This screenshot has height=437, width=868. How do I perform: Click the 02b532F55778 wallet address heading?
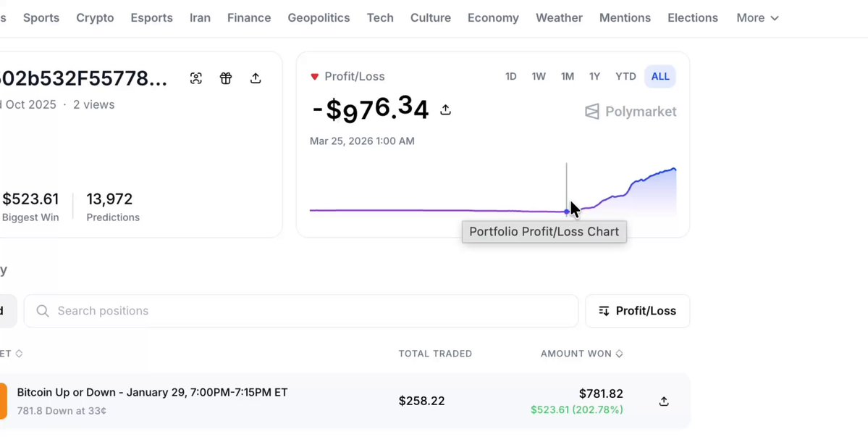pyautogui.click(x=83, y=79)
